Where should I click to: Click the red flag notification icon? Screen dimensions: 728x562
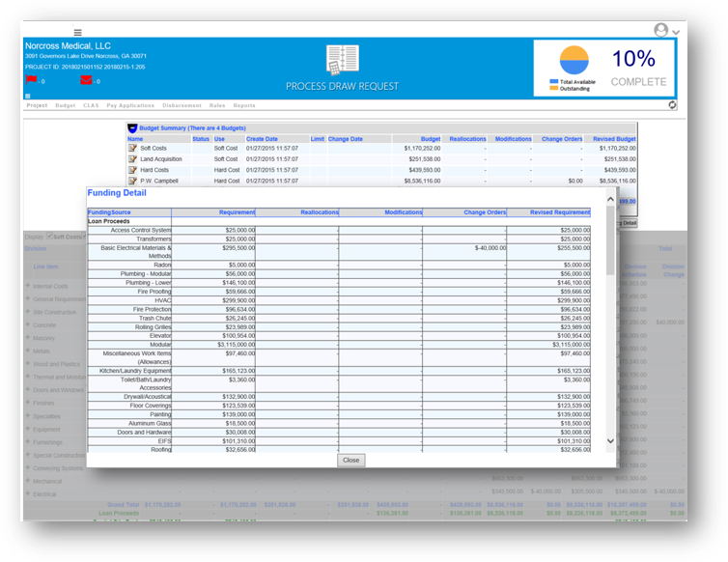(x=31, y=80)
